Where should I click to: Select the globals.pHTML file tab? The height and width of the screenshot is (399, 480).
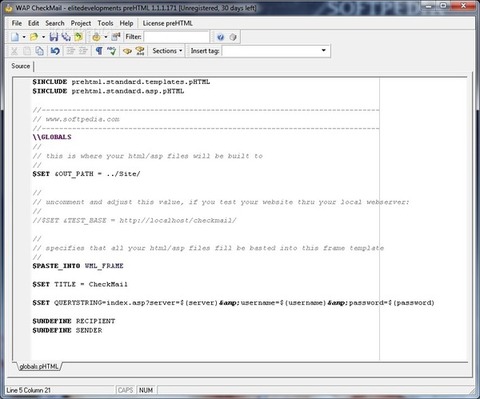coord(39,366)
